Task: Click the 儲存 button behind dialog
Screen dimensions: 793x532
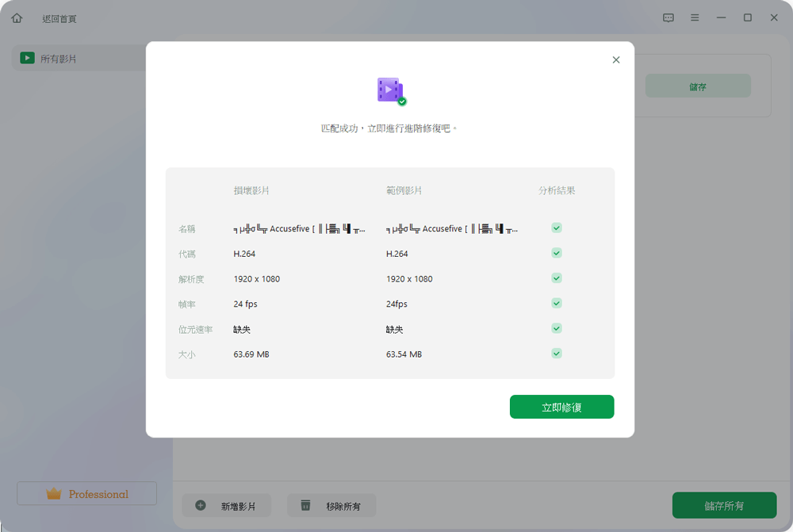Action: tap(698, 86)
